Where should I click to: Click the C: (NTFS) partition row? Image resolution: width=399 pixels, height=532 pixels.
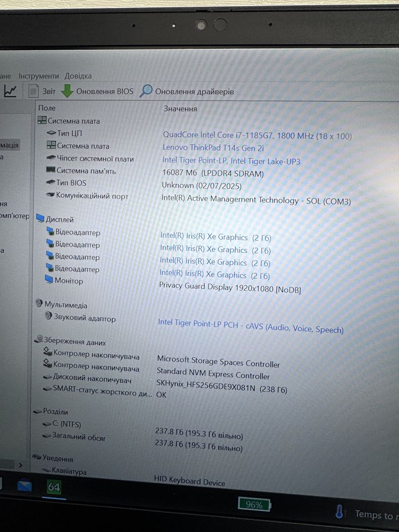(x=66, y=424)
